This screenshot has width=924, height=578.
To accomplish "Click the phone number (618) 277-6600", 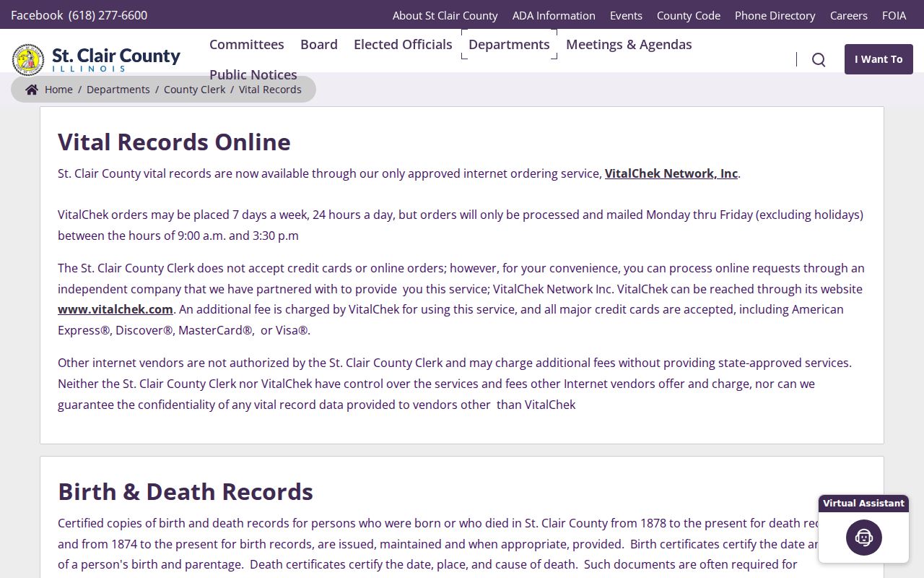I will point(108,15).
